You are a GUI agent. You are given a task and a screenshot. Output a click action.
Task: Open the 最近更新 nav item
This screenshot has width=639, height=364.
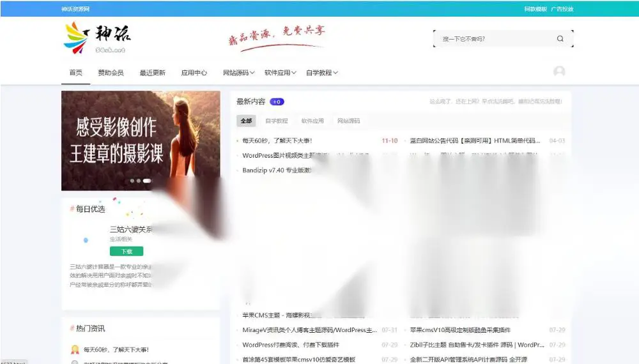153,73
